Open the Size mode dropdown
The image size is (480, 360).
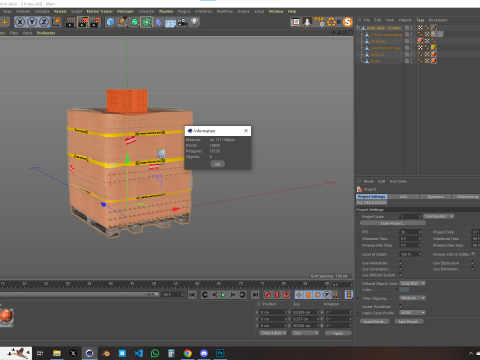click(305, 333)
